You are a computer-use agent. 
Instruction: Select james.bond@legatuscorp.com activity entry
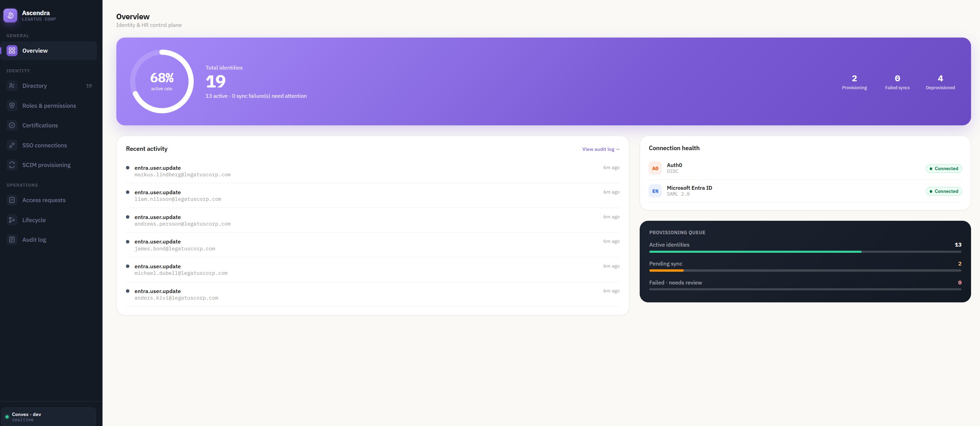(372, 245)
